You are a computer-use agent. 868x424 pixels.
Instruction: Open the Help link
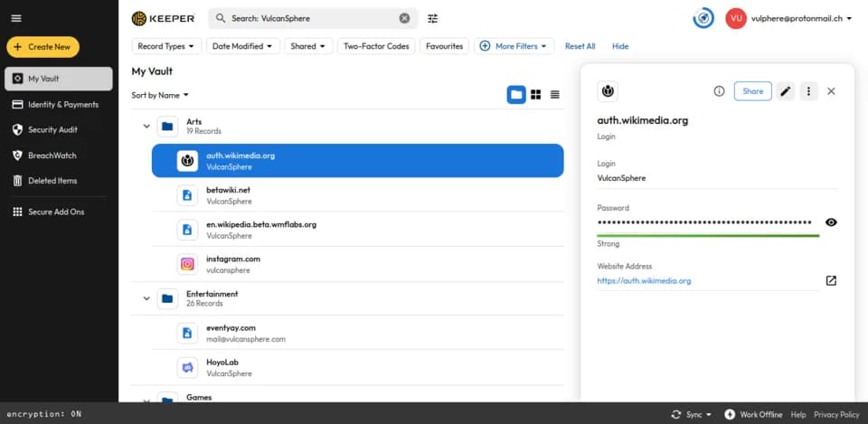click(798, 415)
